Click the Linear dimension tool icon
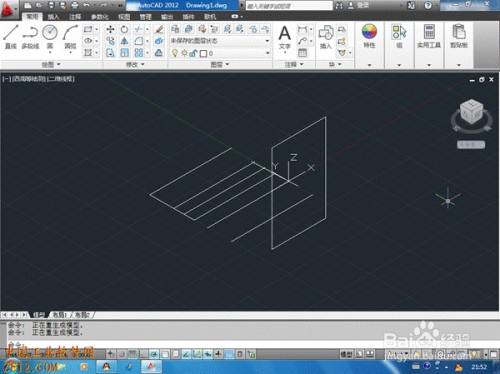500x374 pixels. 302,29
